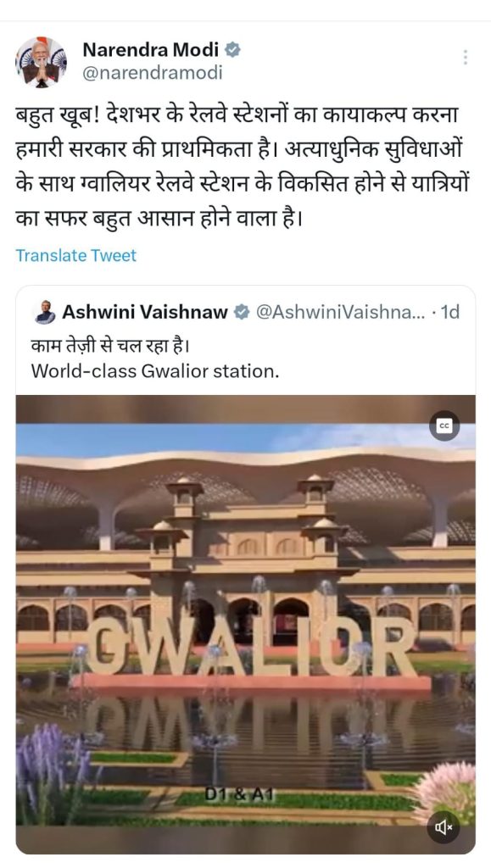Viewport: 491px width, 868px height.
Task: Click the @narendramodi handle
Action: pos(153,73)
